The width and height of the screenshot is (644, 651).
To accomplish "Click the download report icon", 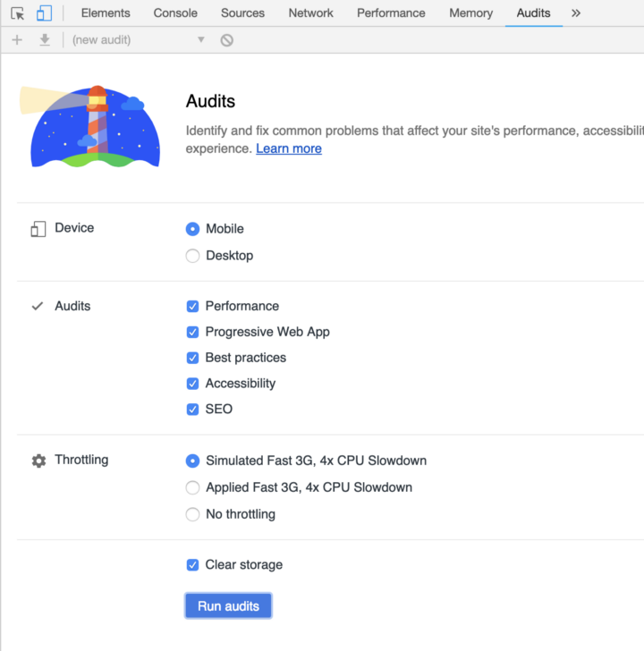I will point(45,40).
